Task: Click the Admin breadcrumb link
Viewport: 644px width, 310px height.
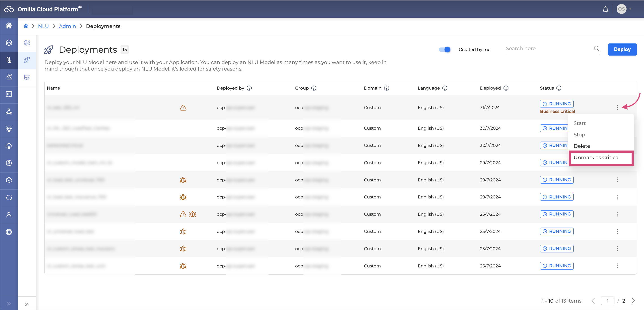Action: coord(67,26)
